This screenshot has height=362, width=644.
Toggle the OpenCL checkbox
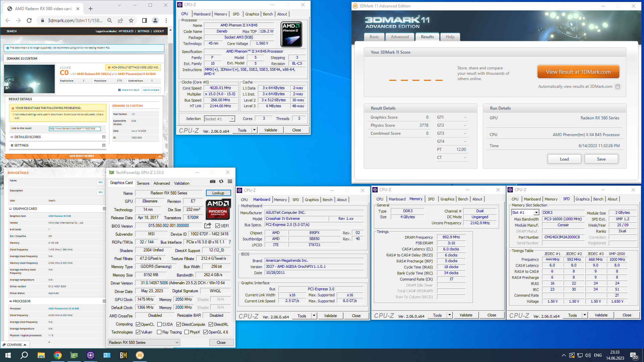click(138, 324)
